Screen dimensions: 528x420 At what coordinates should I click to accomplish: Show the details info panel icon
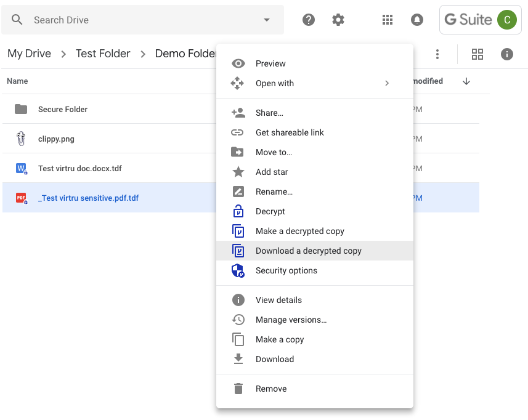[x=507, y=54]
